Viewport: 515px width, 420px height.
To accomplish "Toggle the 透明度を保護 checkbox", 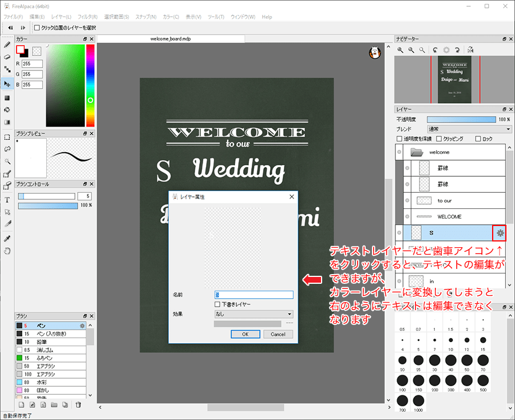I will (399, 139).
